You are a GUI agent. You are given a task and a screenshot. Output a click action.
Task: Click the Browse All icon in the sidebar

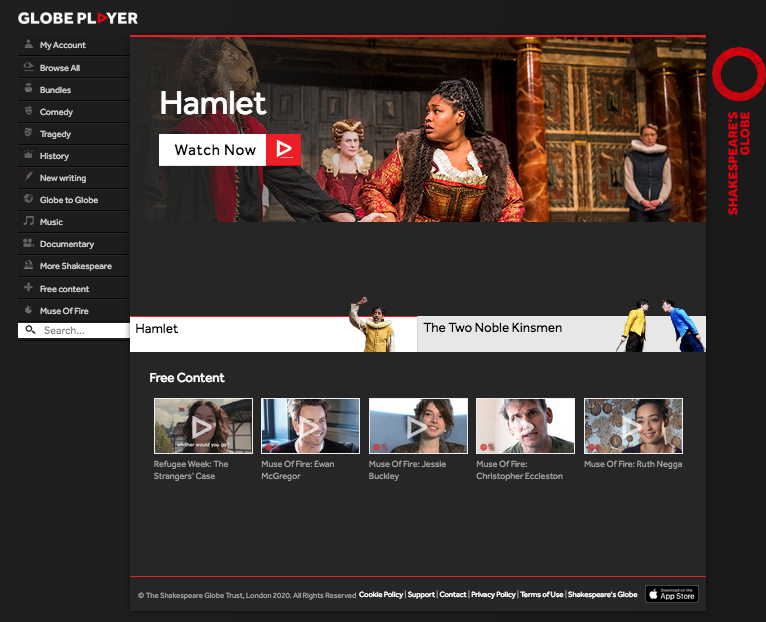(29, 66)
